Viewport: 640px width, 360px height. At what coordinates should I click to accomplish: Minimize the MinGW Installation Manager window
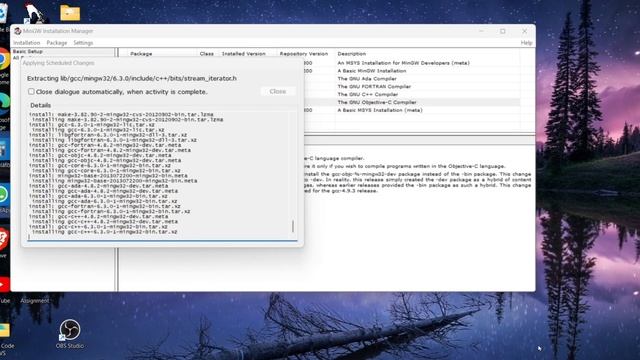tap(482, 31)
